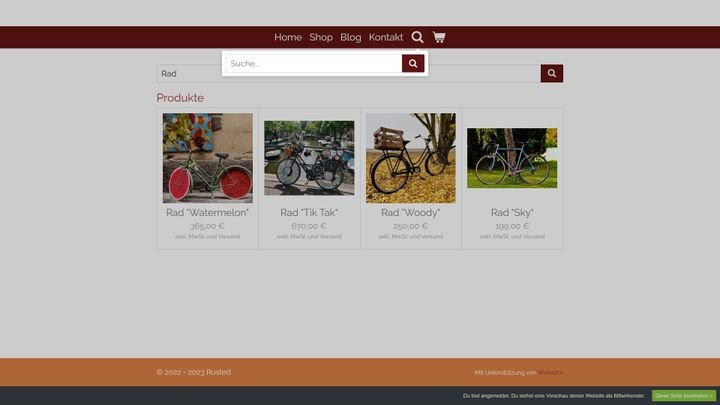
Task: Follow the Webador link in footer
Action: pos(551,373)
